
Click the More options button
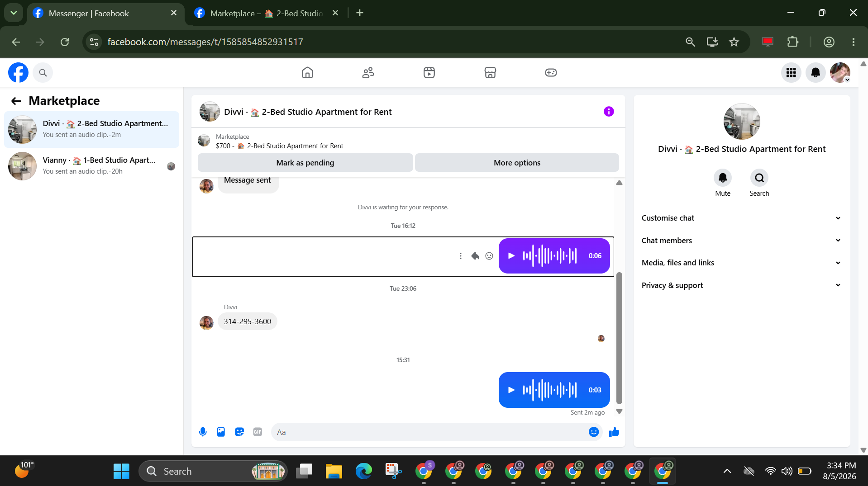[517, 163]
